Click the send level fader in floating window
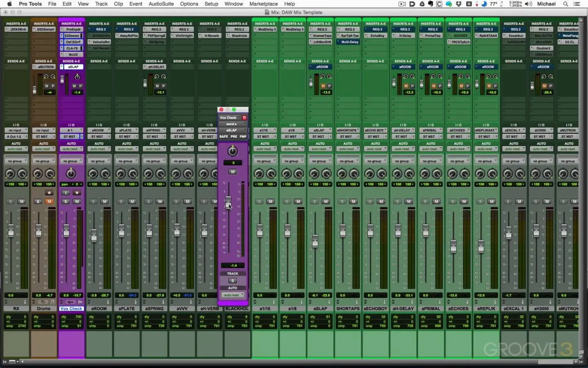The width and height of the screenshot is (588, 368). (228, 202)
